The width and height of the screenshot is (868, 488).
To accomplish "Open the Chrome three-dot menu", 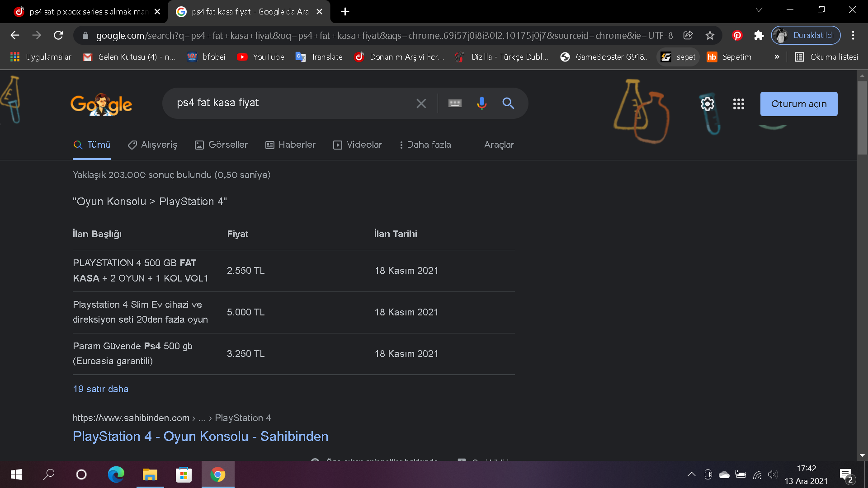I will point(853,35).
